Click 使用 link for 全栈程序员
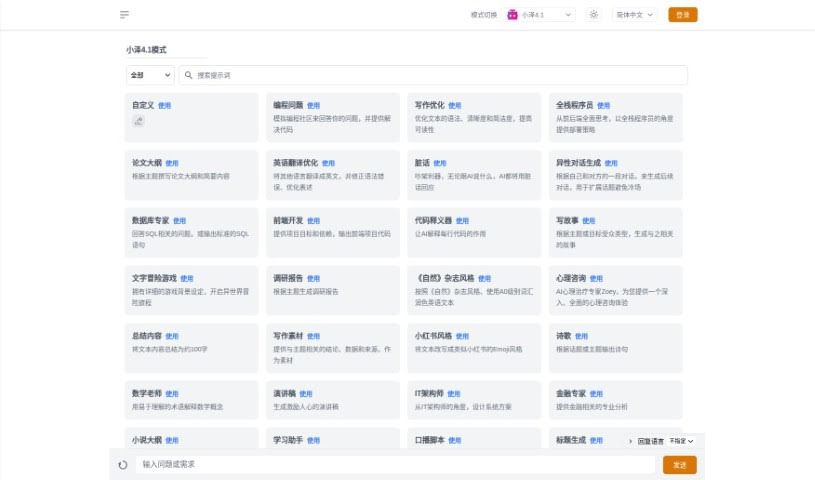This screenshot has width=815, height=480. click(603, 106)
